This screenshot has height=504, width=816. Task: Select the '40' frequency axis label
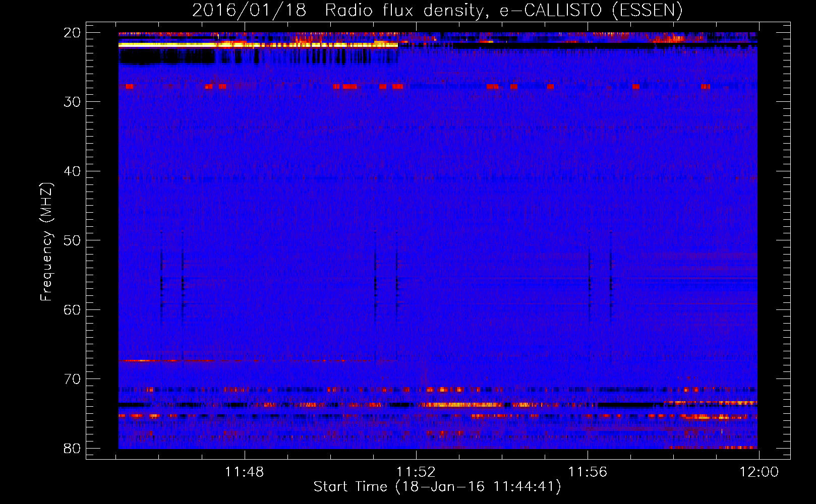[73, 171]
